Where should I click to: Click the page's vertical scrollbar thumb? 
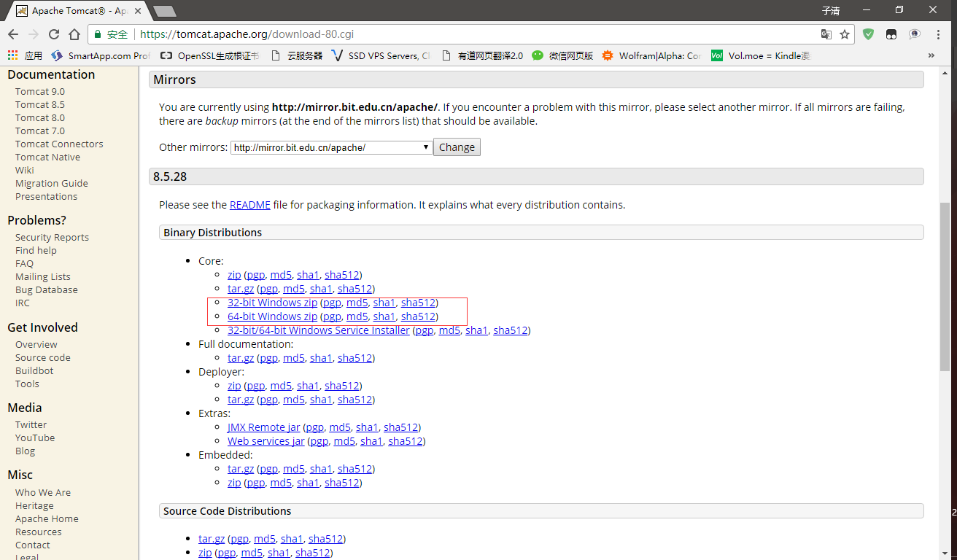pyautogui.click(x=946, y=284)
